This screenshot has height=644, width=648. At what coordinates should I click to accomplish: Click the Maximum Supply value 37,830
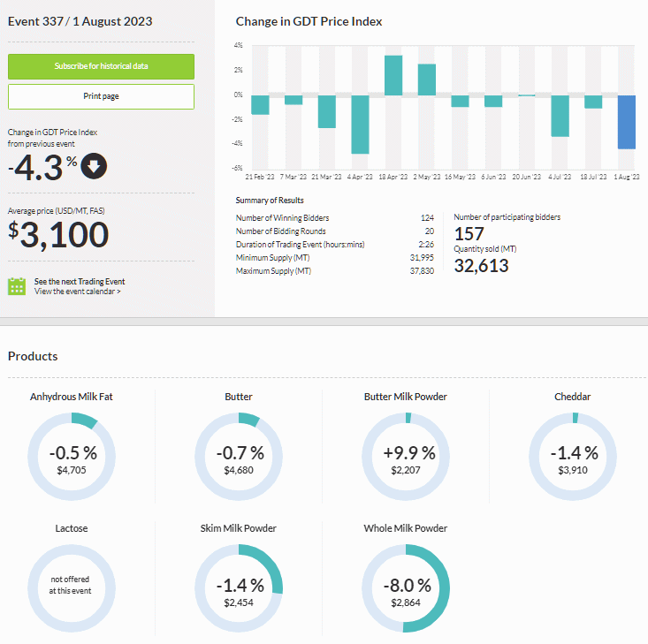[422, 270]
